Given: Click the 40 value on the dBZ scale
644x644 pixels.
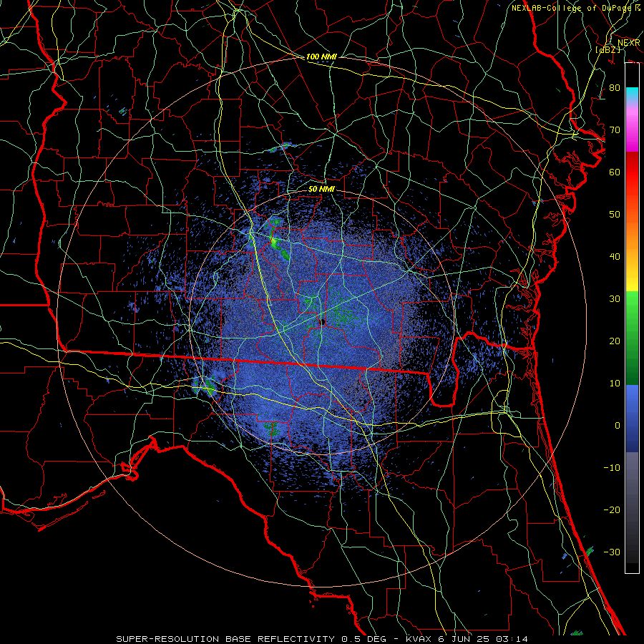Looking at the screenshot, I should 615,257.
